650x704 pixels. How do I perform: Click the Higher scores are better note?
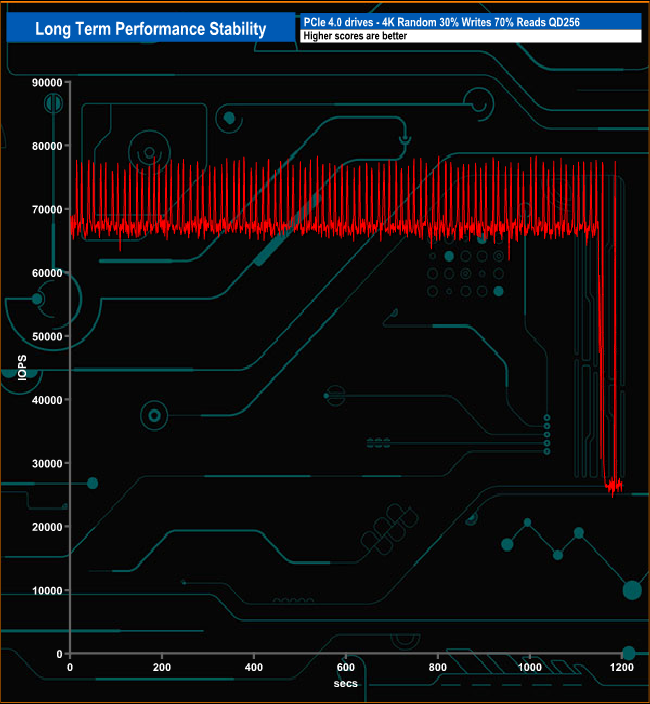point(468,36)
